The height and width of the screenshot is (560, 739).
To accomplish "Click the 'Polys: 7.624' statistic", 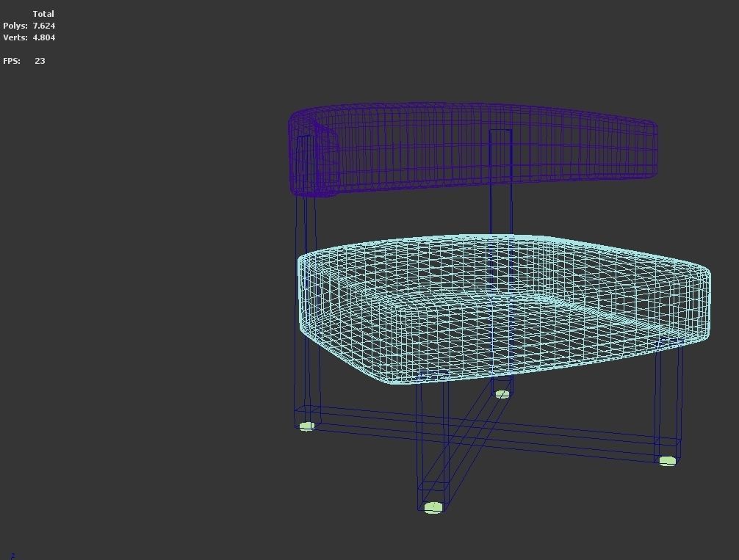I will pos(29,26).
